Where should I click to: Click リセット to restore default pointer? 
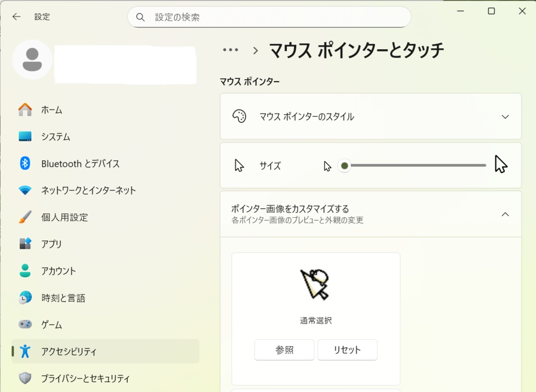tap(347, 350)
